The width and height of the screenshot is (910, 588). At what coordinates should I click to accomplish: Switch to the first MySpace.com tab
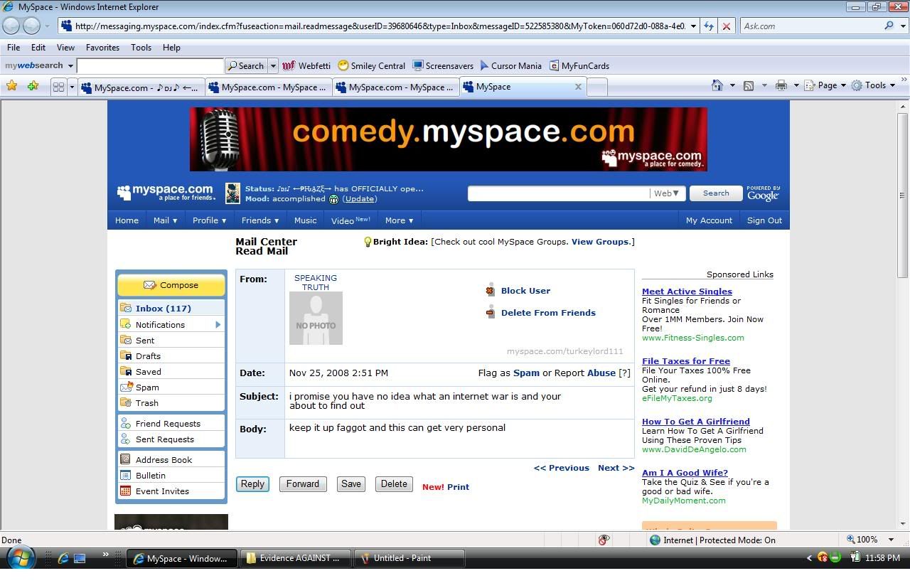coord(141,87)
